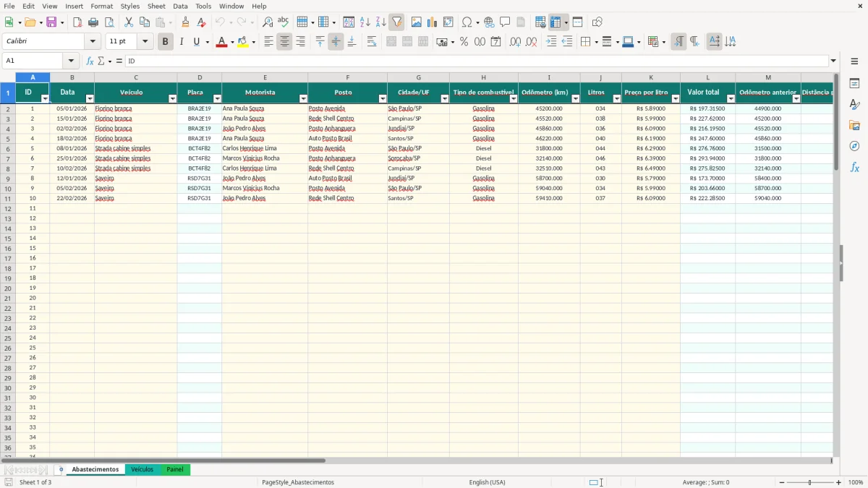
Task: Toggle Italic formatting
Action: coord(182,42)
